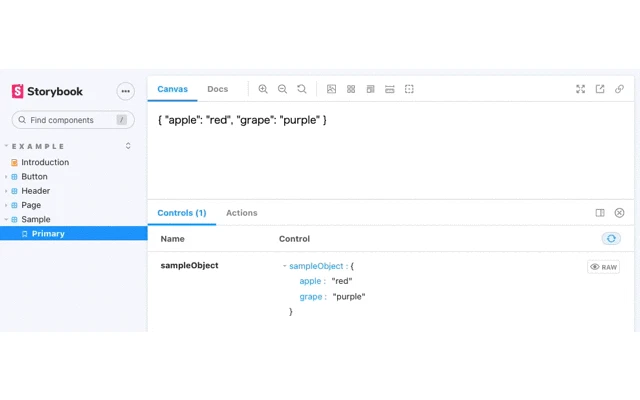The width and height of the screenshot is (640, 400).
Task: Zoom out the canvas
Action: [282, 89]
